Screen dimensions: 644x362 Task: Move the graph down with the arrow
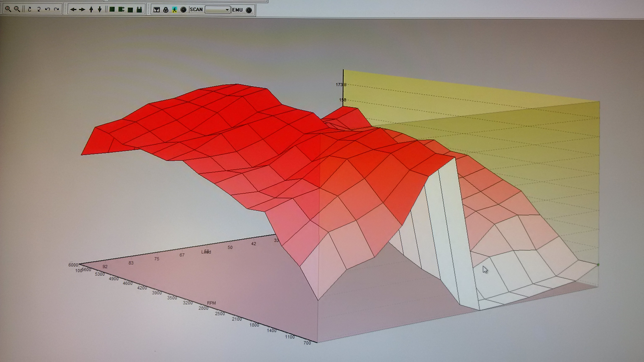(100, 9)
